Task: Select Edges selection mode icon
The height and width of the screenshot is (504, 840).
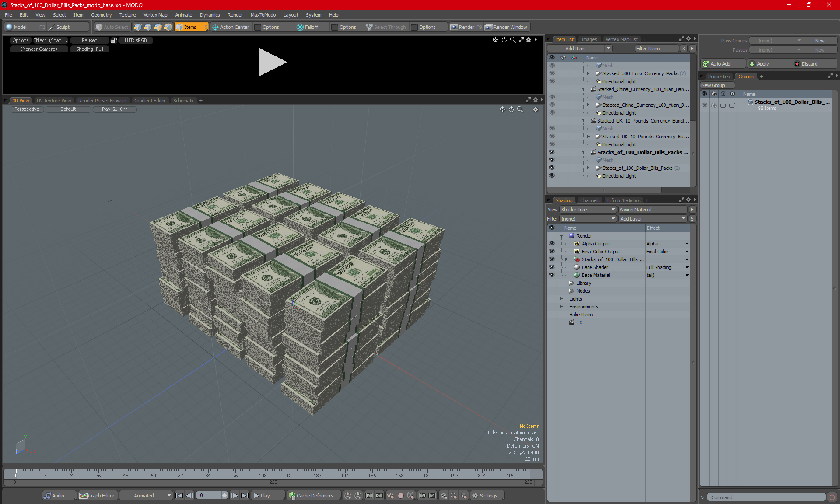Action: point(148,27)
